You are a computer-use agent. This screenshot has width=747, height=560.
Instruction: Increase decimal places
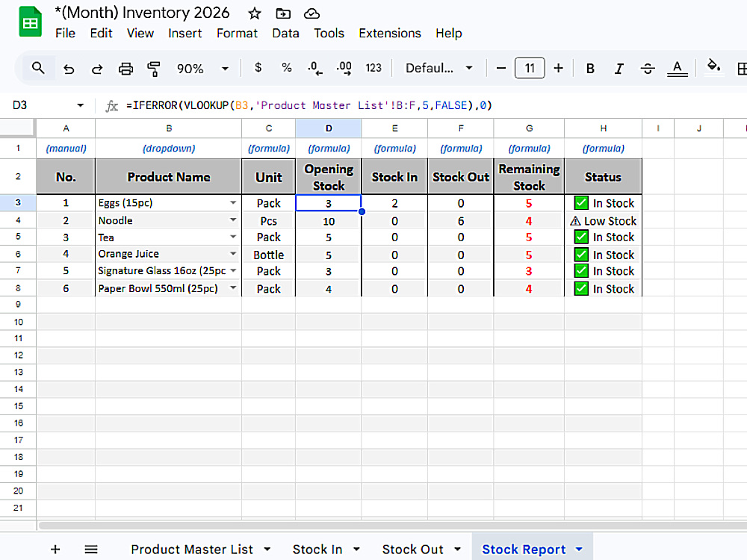coord(344,68)
